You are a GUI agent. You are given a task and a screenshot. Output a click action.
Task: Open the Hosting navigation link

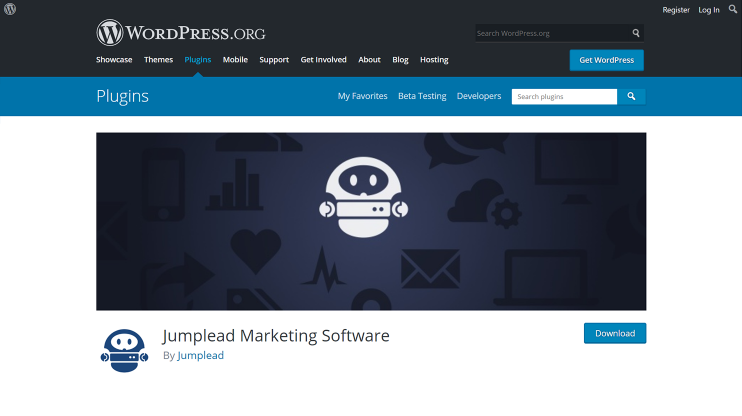434,60
